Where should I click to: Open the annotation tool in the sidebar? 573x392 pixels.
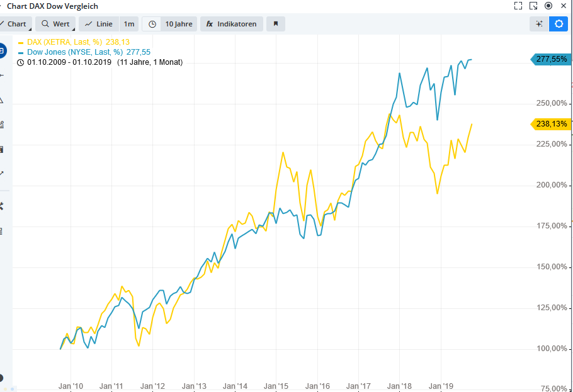pos(5,149)
